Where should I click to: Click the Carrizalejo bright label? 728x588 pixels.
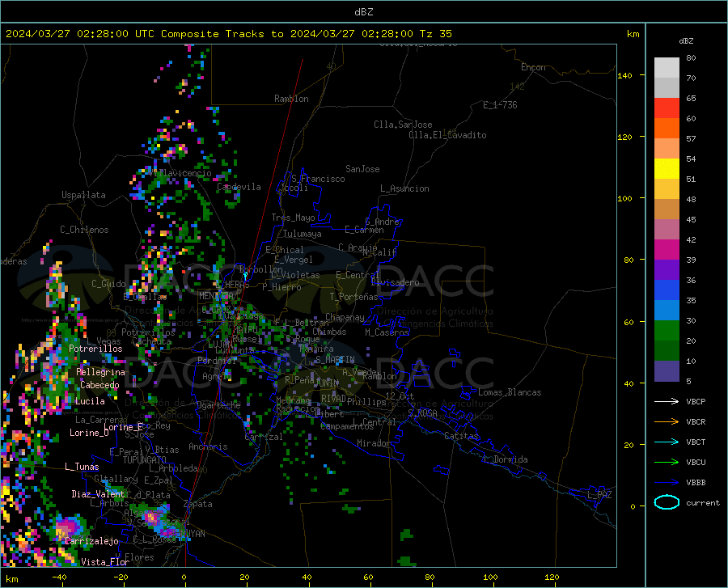(x=91, y=540)
